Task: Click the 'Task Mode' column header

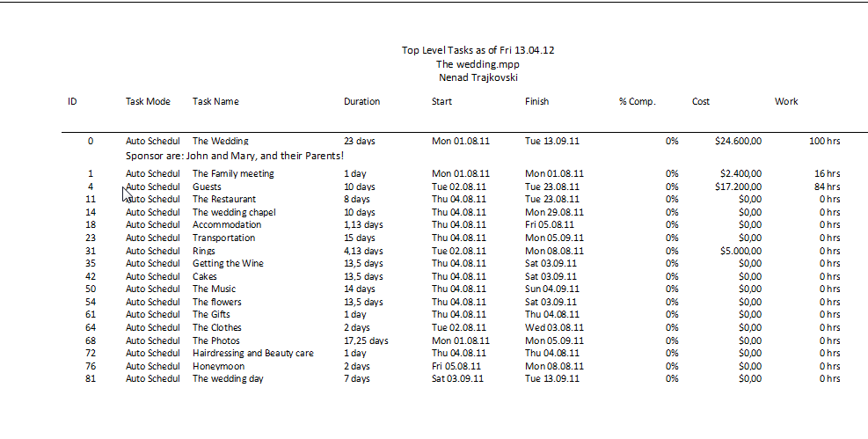Action: click(148, 101)
